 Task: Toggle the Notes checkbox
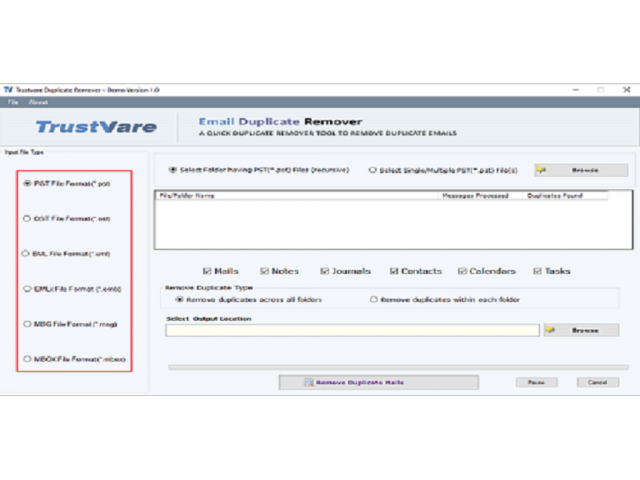pyautogui.click(x=264, y=271)
